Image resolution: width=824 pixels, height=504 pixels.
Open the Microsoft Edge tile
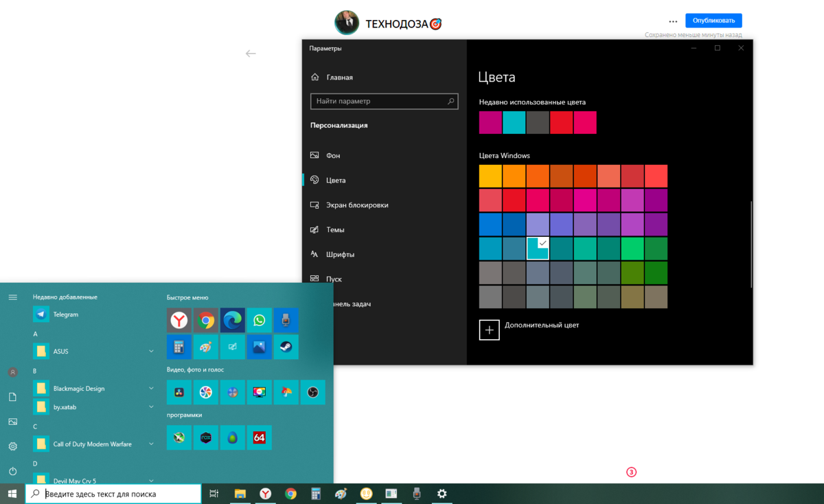pyautogui.click(x=232, y=320)
